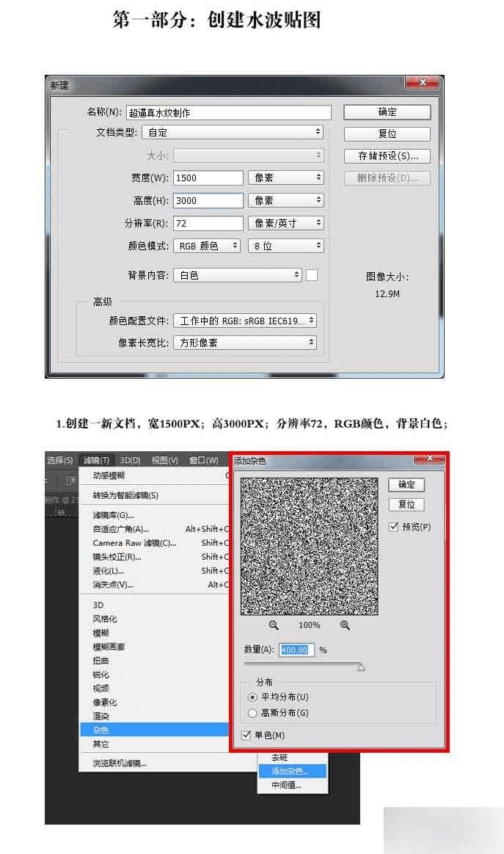Open height unit 像素 dropdown
This screenshot has height=854, width=504.
(x=286, y=200)
